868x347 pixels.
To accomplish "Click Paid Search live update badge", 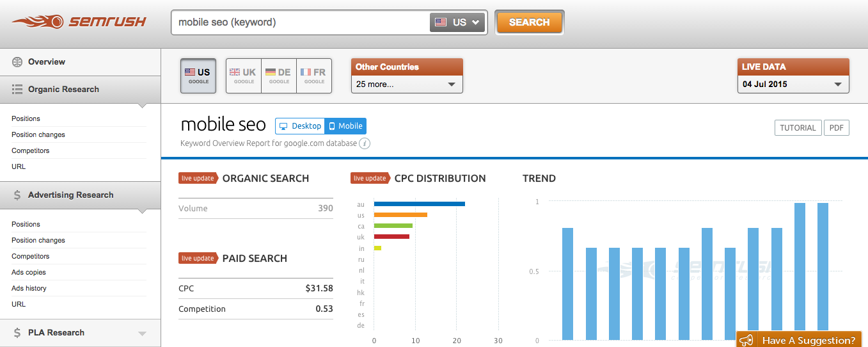I will tap(197, 259).
